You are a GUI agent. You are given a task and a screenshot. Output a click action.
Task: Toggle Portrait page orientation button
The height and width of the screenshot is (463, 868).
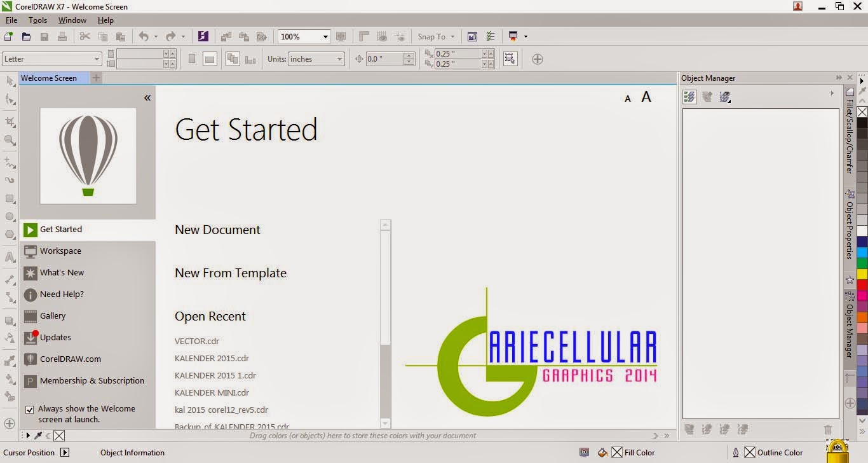(x=192, y=59)
